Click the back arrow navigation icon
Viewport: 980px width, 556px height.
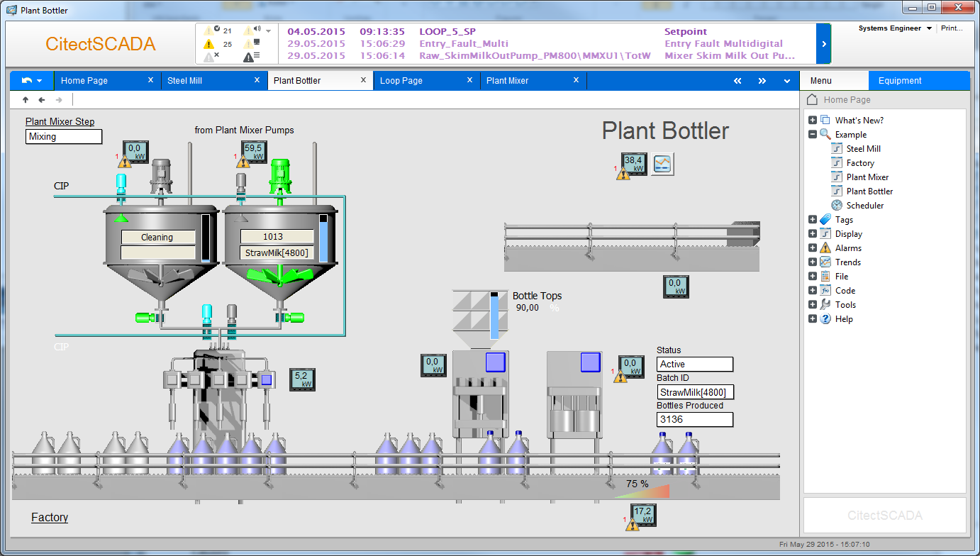click(42, 100)
